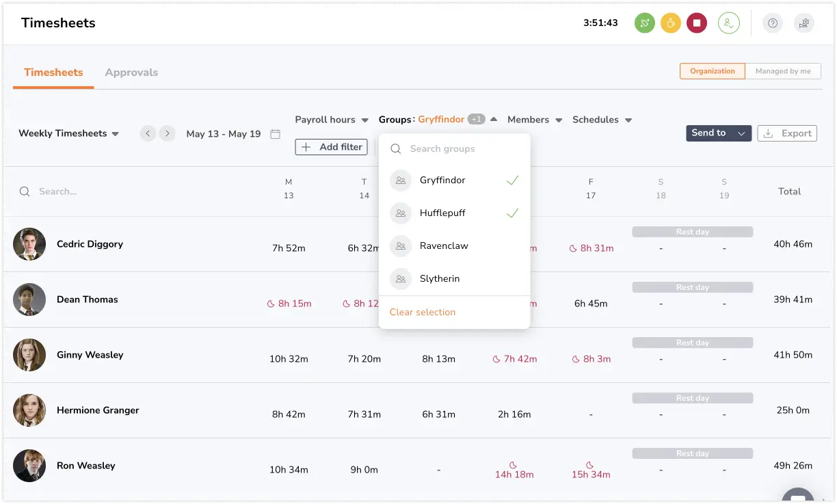The height and width of the screenshot is (504, 837).
Task: Click the kiosk settings icon in the header
Action: point(803,23)
